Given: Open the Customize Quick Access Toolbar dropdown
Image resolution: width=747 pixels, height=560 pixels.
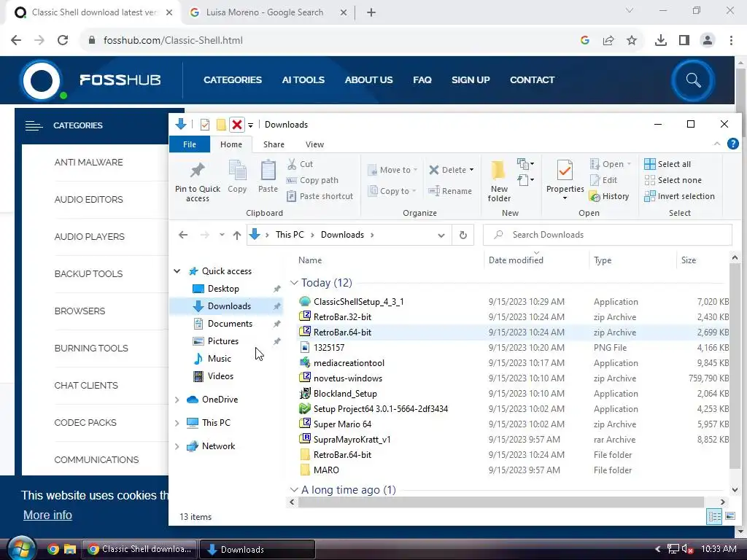Looking at the screenshot, I should pyautogui.click(x=250, y=125).
